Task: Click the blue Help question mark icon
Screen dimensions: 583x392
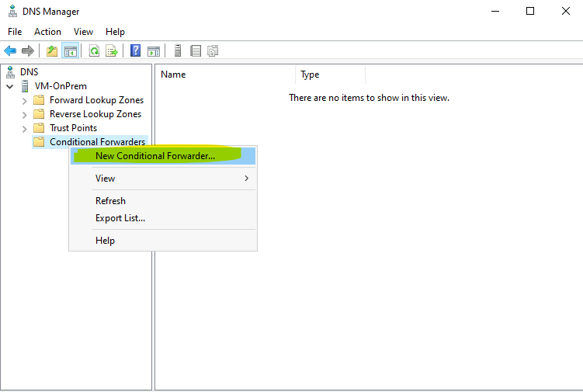Action: pos(135,50)
